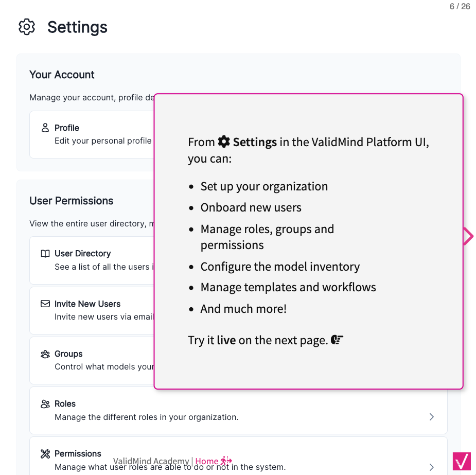The width and height of the screenshot is (476, 475).
Task: Advance slides with the pink right arrow
Action: click(467, 235)
